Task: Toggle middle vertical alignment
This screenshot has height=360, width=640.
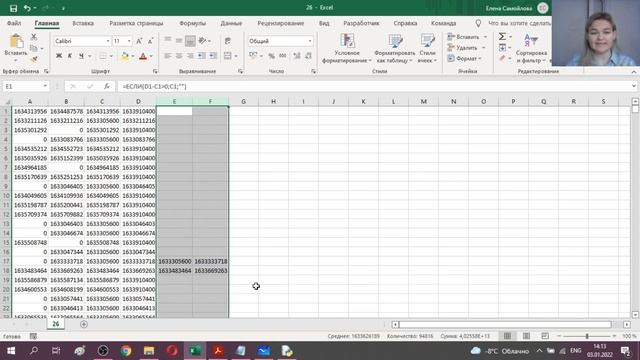Action: [179, 40]
